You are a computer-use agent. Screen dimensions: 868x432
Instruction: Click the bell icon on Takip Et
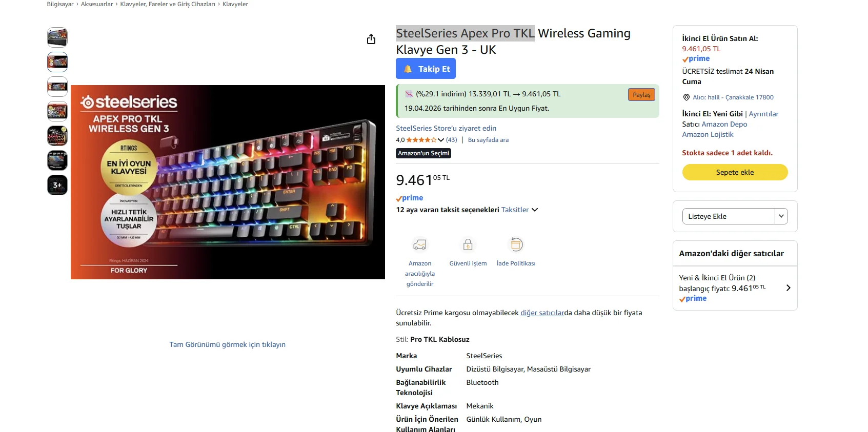point(408,69)
